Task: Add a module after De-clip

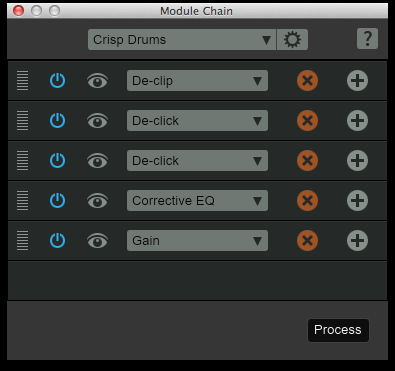Action: coord(357,81)
